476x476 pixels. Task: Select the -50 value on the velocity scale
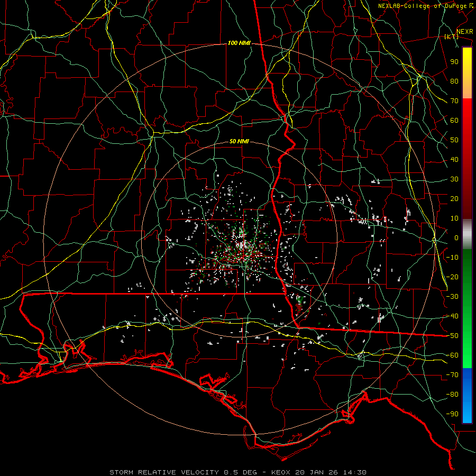(452, 336)
